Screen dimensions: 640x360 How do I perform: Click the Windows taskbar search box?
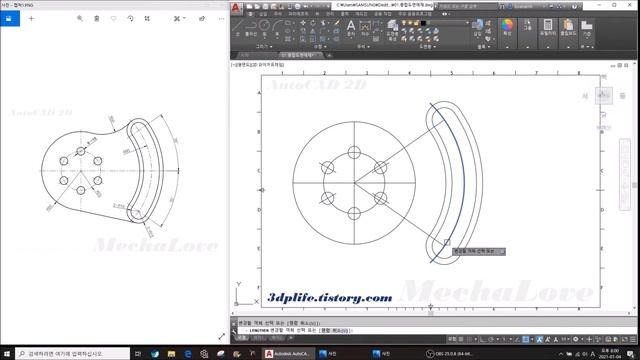pyautogui.click(x=73, y=353)
